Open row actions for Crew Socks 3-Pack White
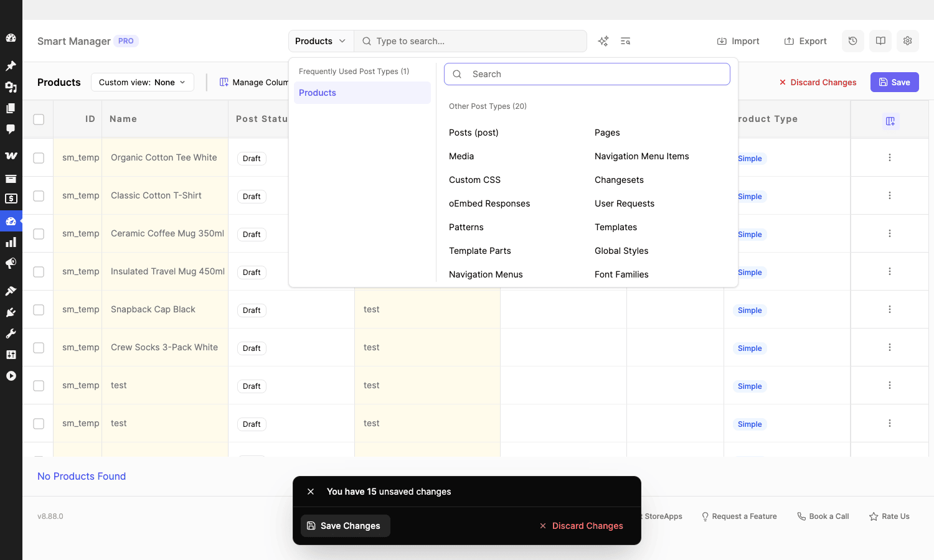 (890, 347)
